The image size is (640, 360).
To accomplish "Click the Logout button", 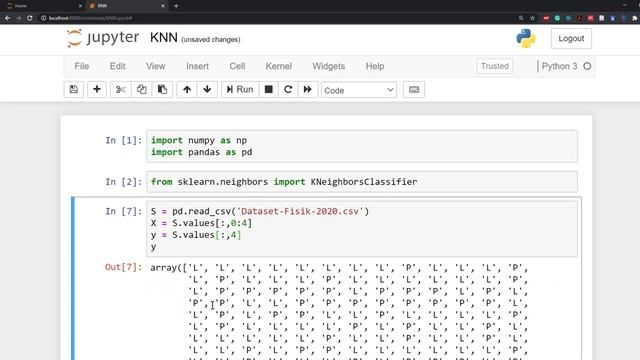I will (571, 38).
